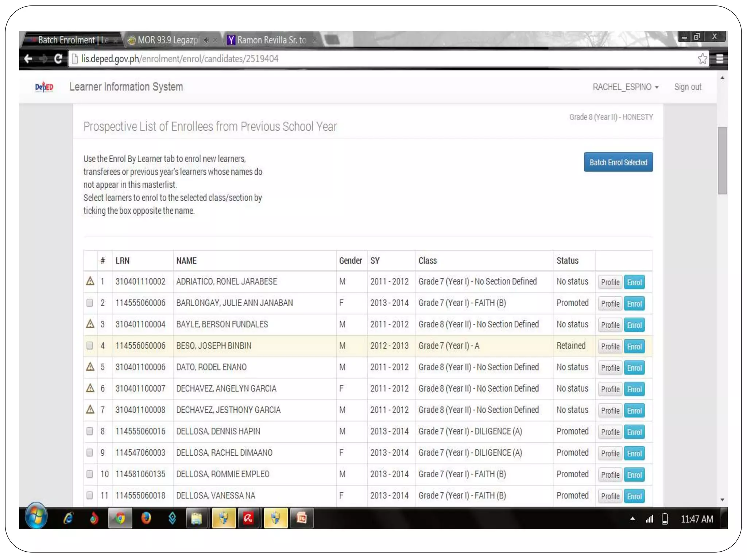Viewport: 747px width, 560px height.
Task: Bookmark page using the star icon
Action: pyautogui.click(x=702, y=59)
